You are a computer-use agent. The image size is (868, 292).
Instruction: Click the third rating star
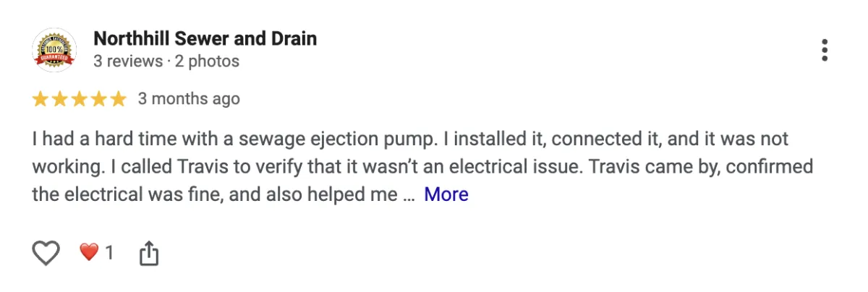click(80, 99)
